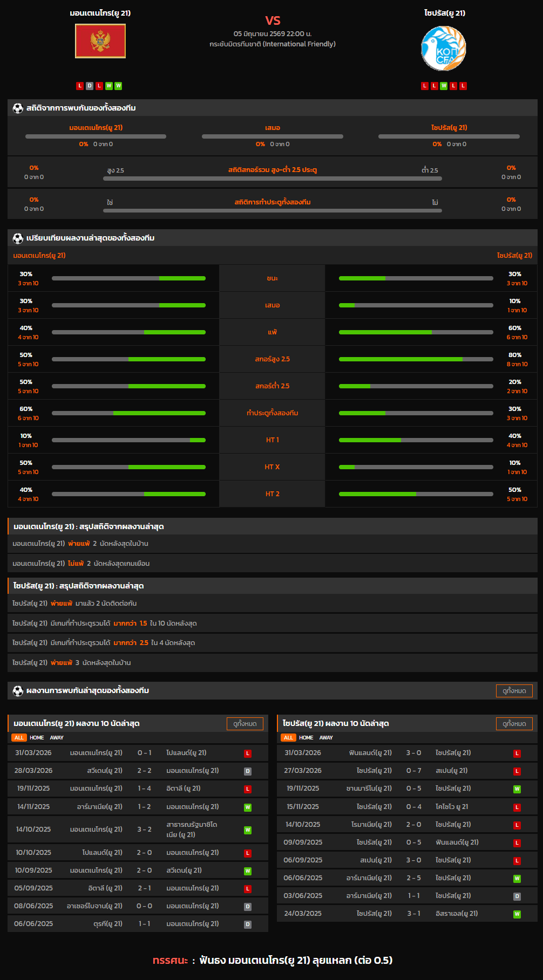Click the ทำประตูทั้งสองทีม comparison row label
This screenshot has width=543, height=980.
point(273,413)
